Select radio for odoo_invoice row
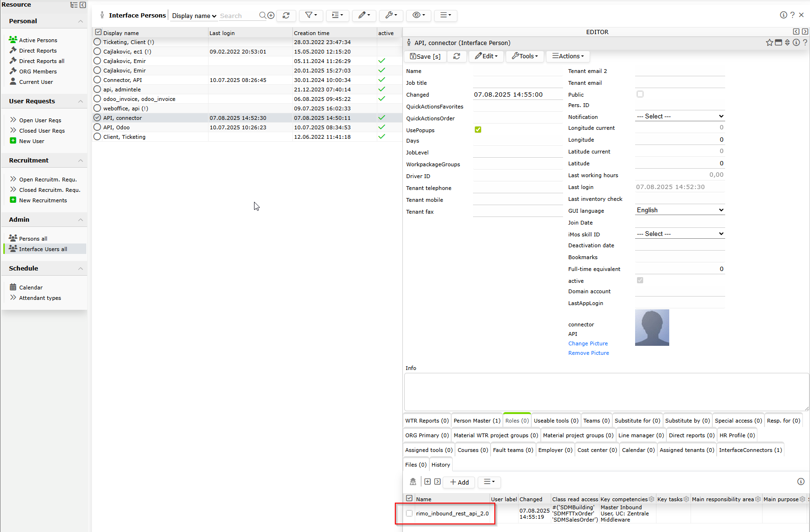Screen dimensions: 810x532 (x=97, y=99)
